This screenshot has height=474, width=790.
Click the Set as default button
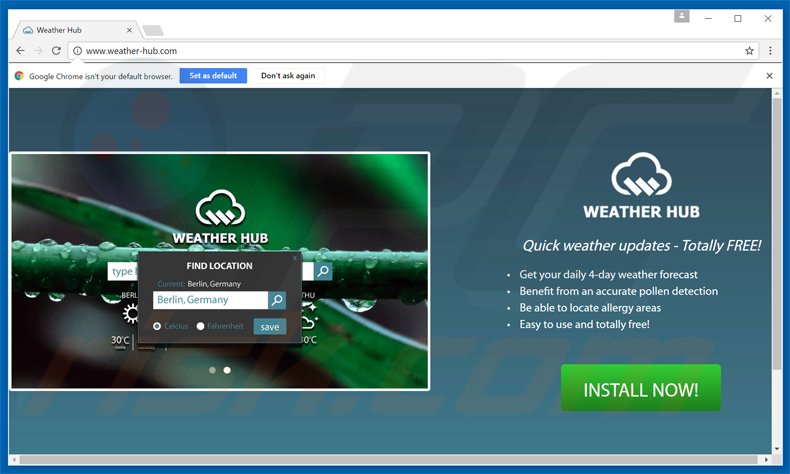pyautogui.click(x=213, y=76)
